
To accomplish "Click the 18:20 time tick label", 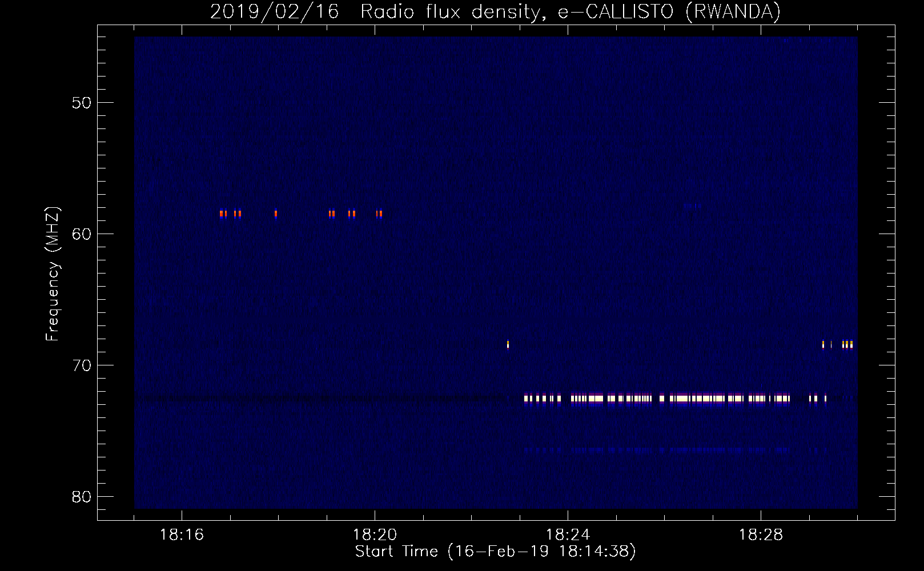I will [375, 535].
